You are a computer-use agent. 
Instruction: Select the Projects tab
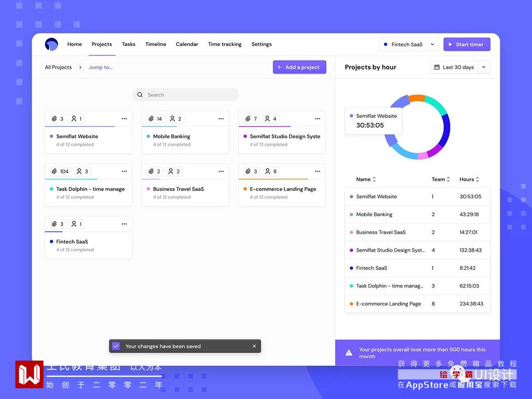click(x=102, y=44)
